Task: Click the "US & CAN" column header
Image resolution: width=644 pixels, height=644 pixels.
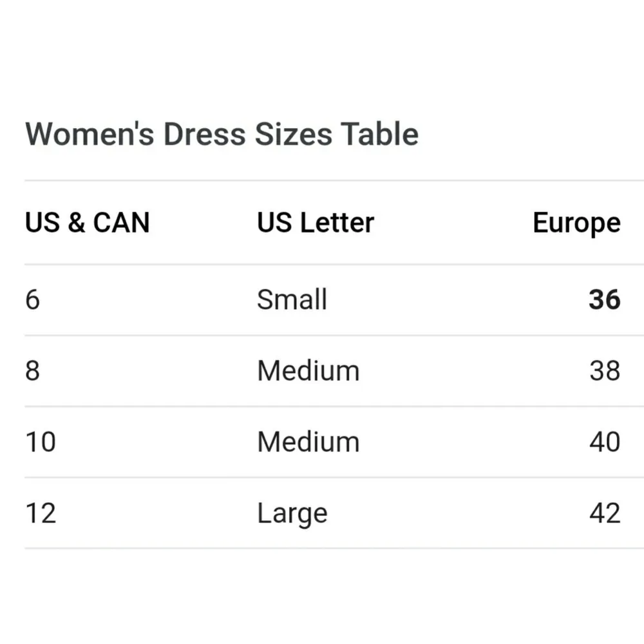Action: point(87,223)
